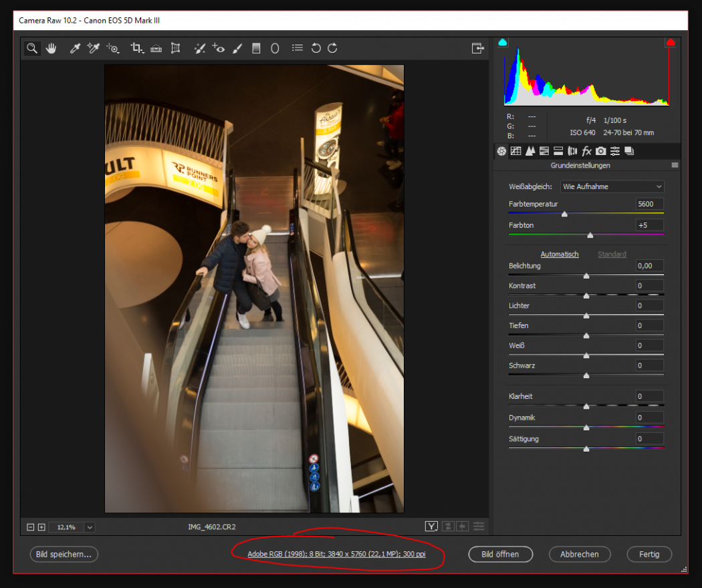
Task: Open the fx Effects panel
Action: [586, 151]
